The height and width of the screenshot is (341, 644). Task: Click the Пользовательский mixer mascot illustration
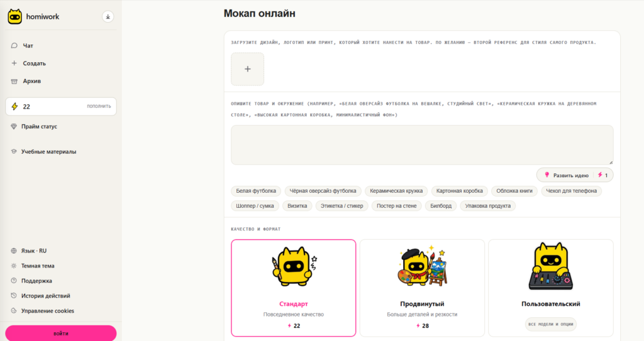click(551, 266)
